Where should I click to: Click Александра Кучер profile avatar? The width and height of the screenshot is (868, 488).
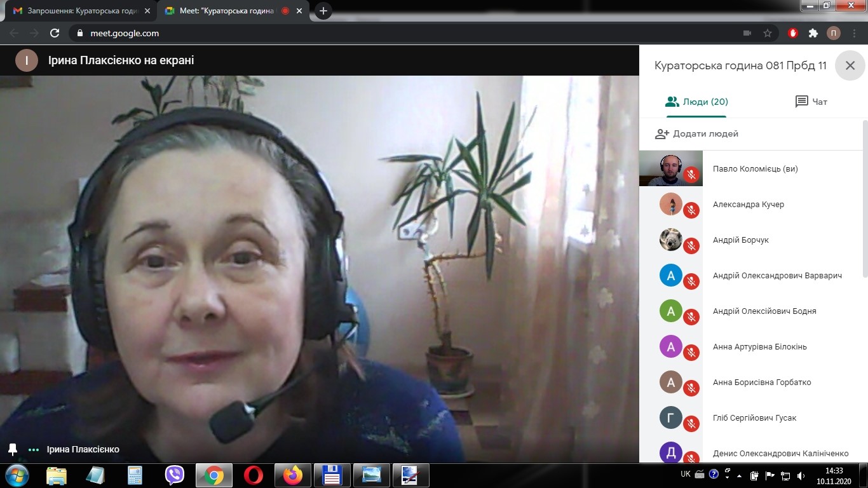tap(671, 204)
